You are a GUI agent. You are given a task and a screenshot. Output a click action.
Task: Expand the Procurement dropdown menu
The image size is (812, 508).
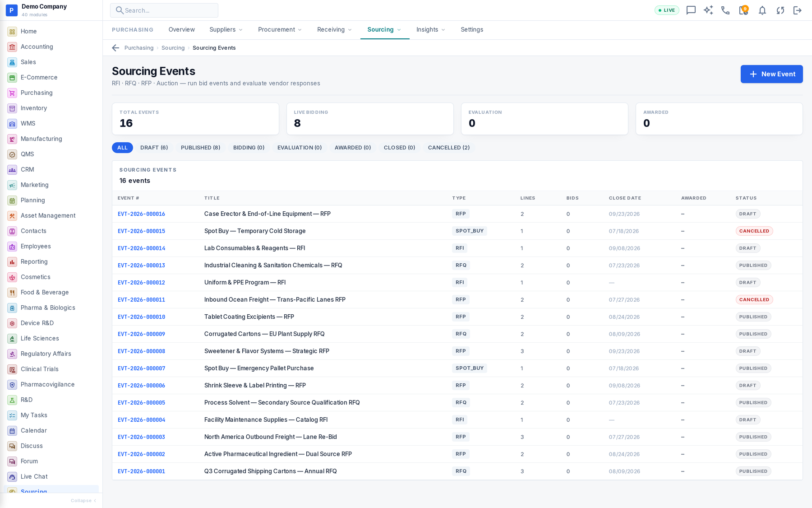280,30
